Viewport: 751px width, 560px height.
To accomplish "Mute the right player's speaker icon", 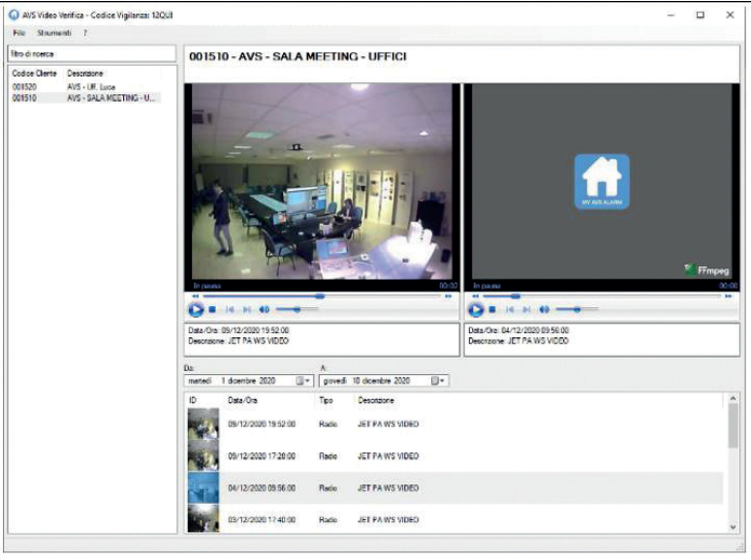I will (544, 310).
